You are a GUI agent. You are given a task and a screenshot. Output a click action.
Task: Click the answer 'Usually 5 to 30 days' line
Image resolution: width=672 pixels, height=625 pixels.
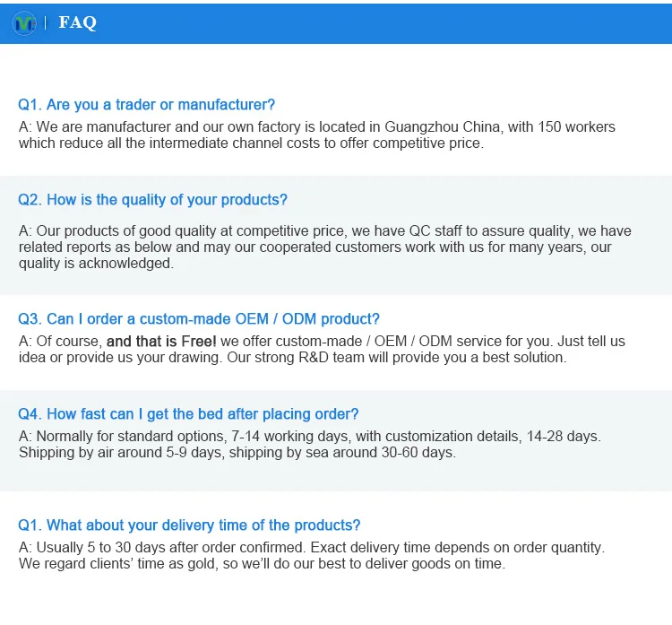tap(312, 547)
